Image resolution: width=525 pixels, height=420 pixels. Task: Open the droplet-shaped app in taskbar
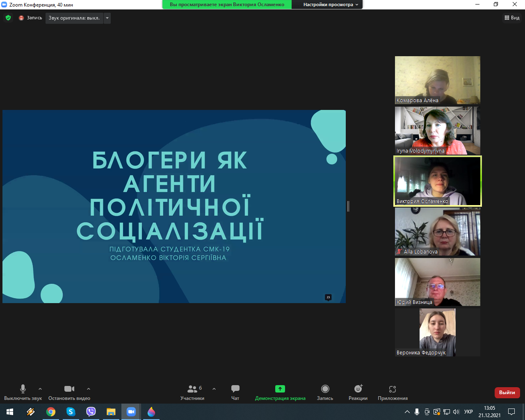tap(151, 412)
